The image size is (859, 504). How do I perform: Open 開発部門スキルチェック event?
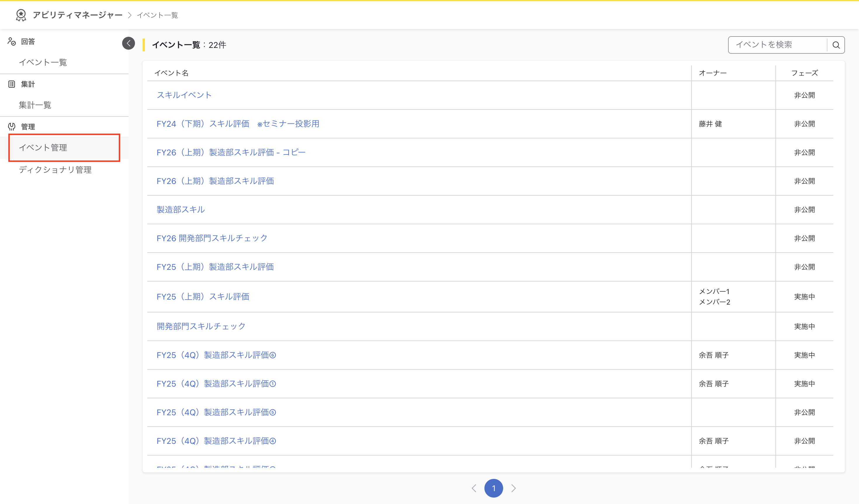pyautogui.click(x=201, y=326)
